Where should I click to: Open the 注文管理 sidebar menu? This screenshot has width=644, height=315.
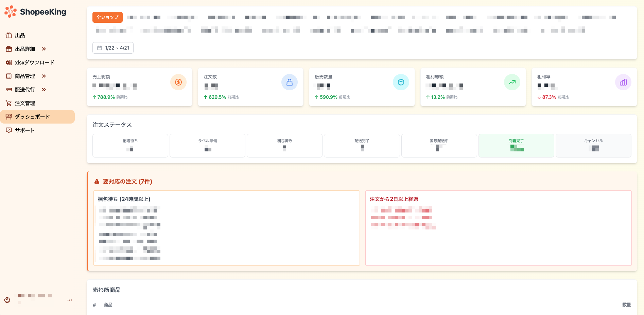pyautogui.click(x=25, y=103)
